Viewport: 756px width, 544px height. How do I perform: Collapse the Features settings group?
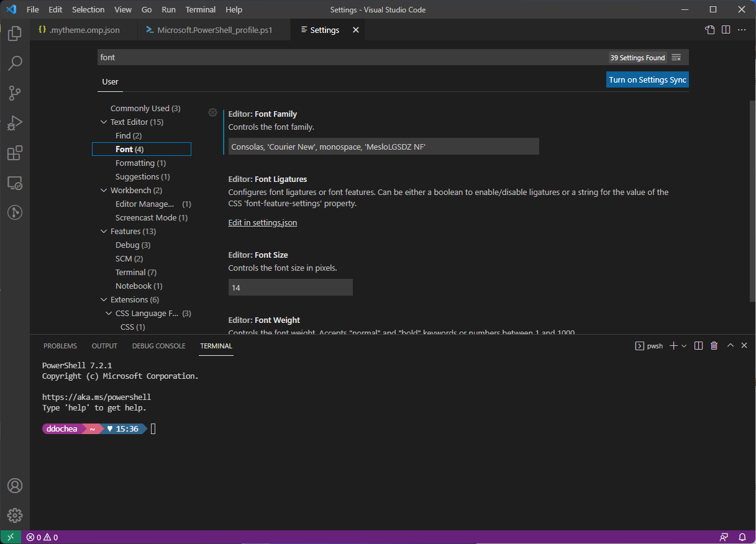(104, 232)
